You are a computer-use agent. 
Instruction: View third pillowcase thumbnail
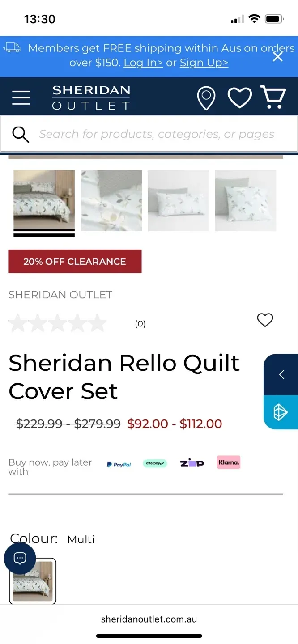click(x=179, y=200)
